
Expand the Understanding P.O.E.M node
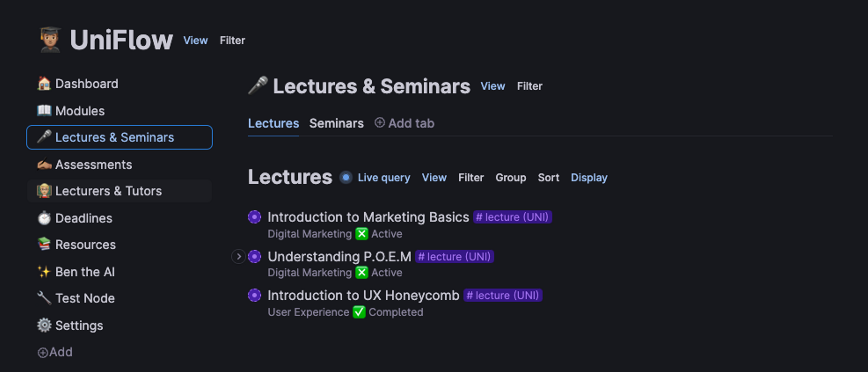coord(238,257)
